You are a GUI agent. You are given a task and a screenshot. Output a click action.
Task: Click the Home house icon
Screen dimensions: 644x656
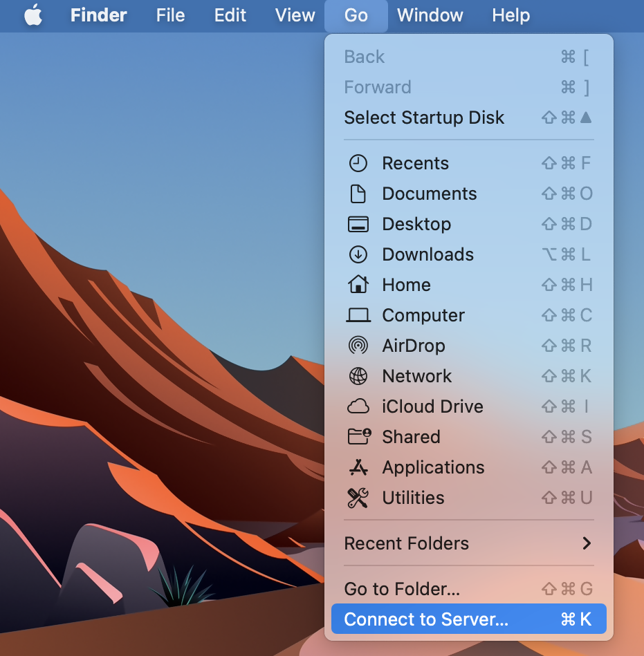358,285
